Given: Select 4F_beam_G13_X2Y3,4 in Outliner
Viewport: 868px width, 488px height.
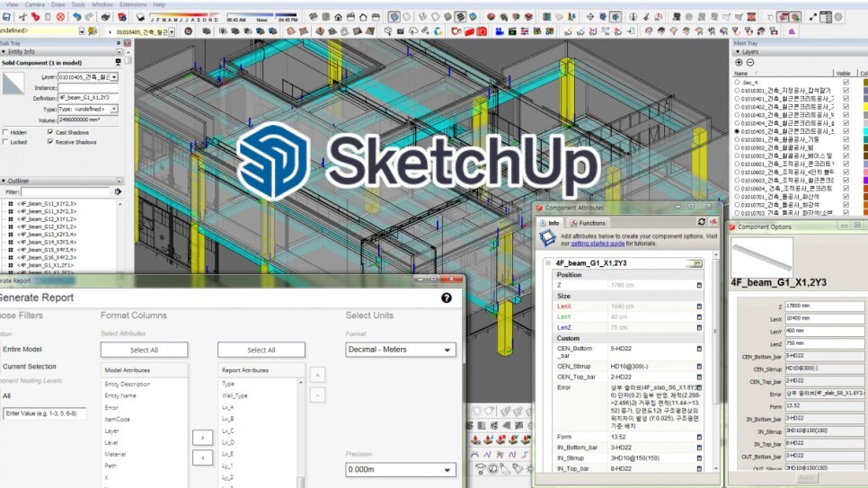Looking at the screenshot, I should (x=47, y=235).
